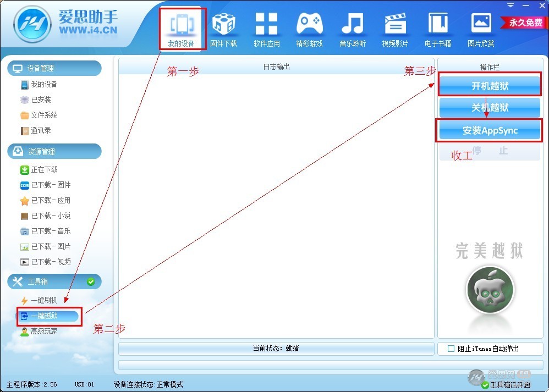Screen dimensions: 549x392
Task: Select 已安装 installed apps item
Action: [35, 100]
